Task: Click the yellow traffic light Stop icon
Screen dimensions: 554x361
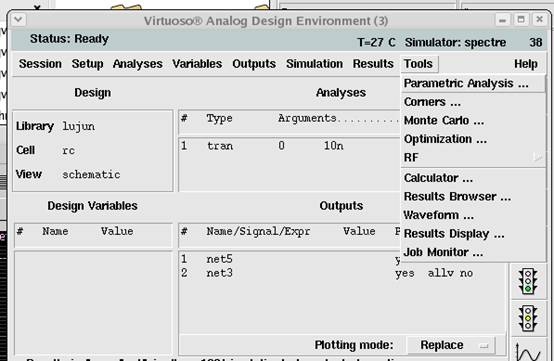Action: [528, 318]
